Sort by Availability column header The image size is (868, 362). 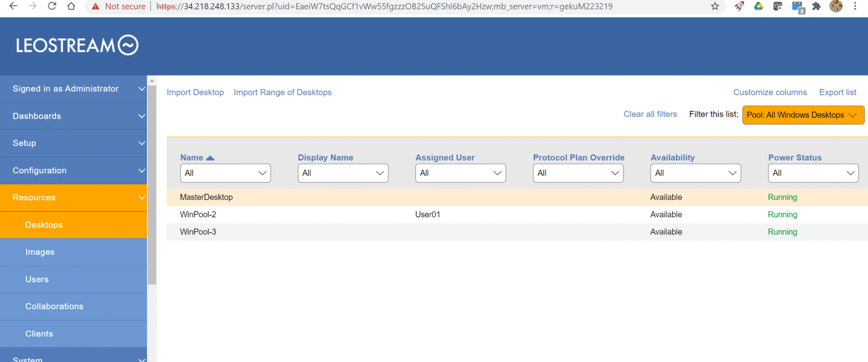pyautogui.click(x=672, y=157)
